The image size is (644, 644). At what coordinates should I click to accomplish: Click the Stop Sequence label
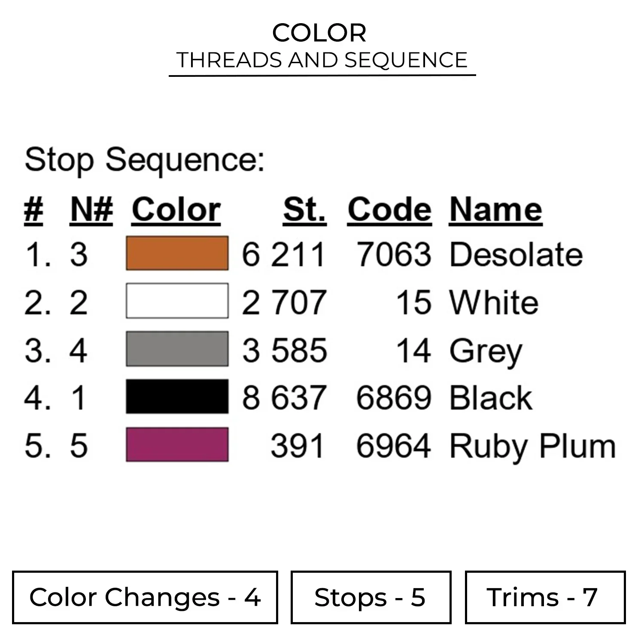pos(145,160)
